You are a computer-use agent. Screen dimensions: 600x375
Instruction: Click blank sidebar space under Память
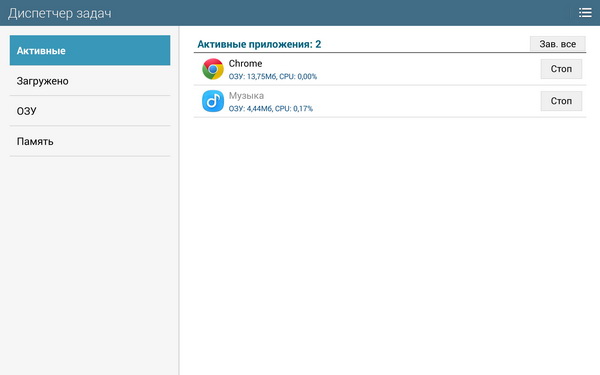click(89, 264)
